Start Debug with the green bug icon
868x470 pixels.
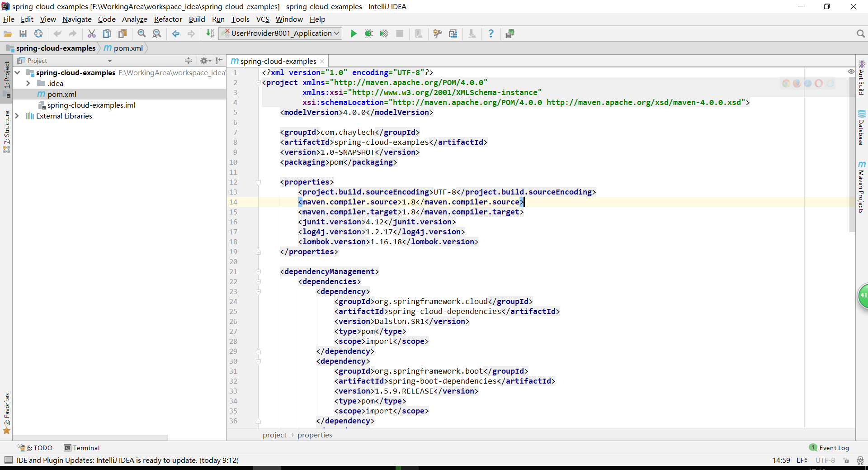click(369, 33)
